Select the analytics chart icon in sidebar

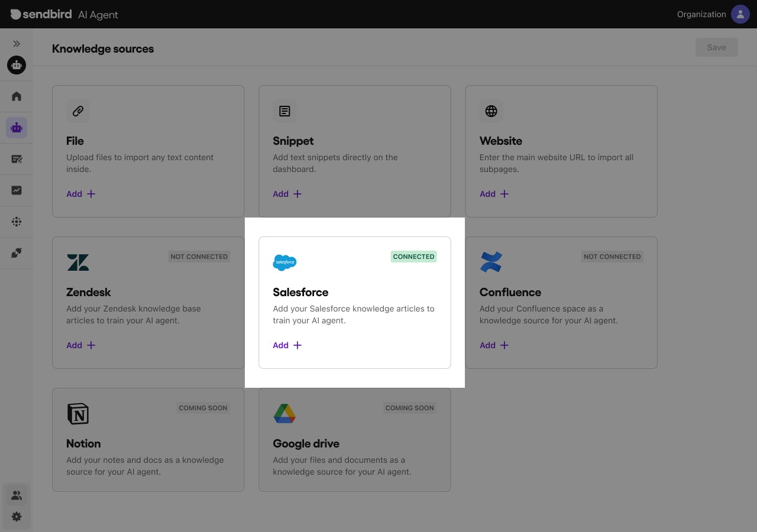16,190
